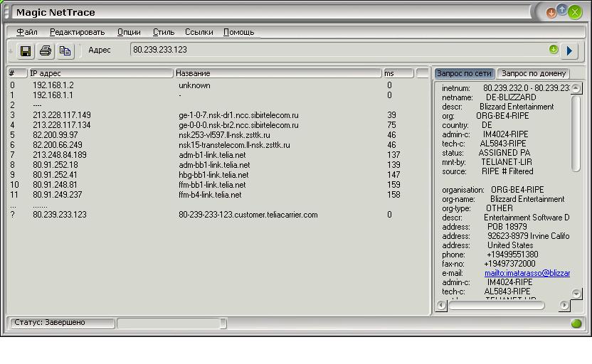Viewport: 592px width, 364px height.
Task: Open the Опции menu
Action: pos(129,32)
